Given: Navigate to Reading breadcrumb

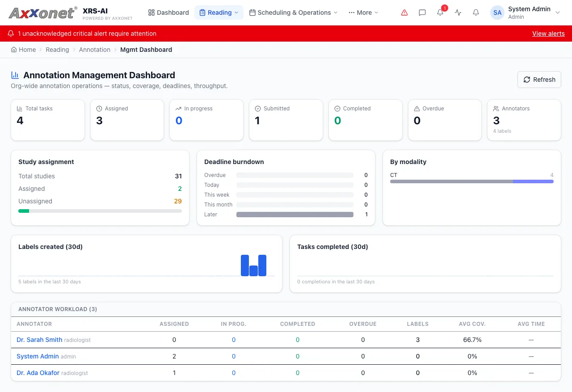Looking at the screenshot, I should [x=57, y=50].
